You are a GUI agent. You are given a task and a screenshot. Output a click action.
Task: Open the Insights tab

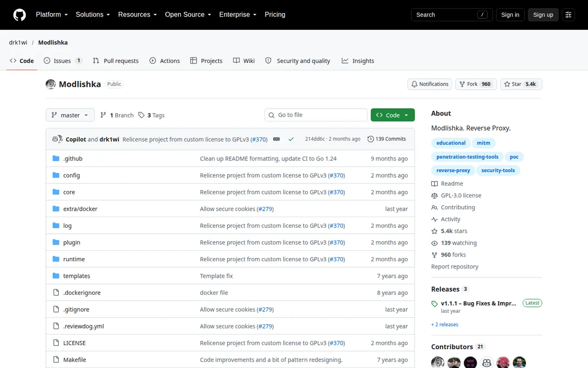point(358,61)
